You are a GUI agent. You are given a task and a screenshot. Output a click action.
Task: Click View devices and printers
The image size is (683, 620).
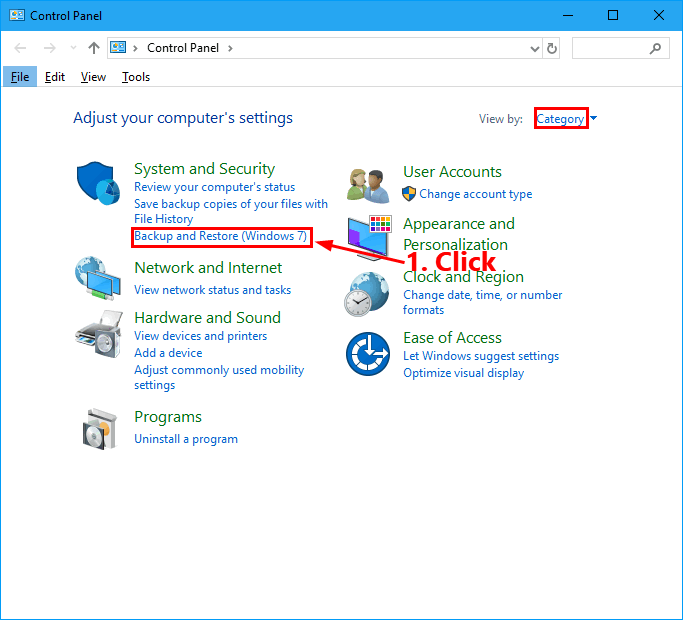click(200, 336)
